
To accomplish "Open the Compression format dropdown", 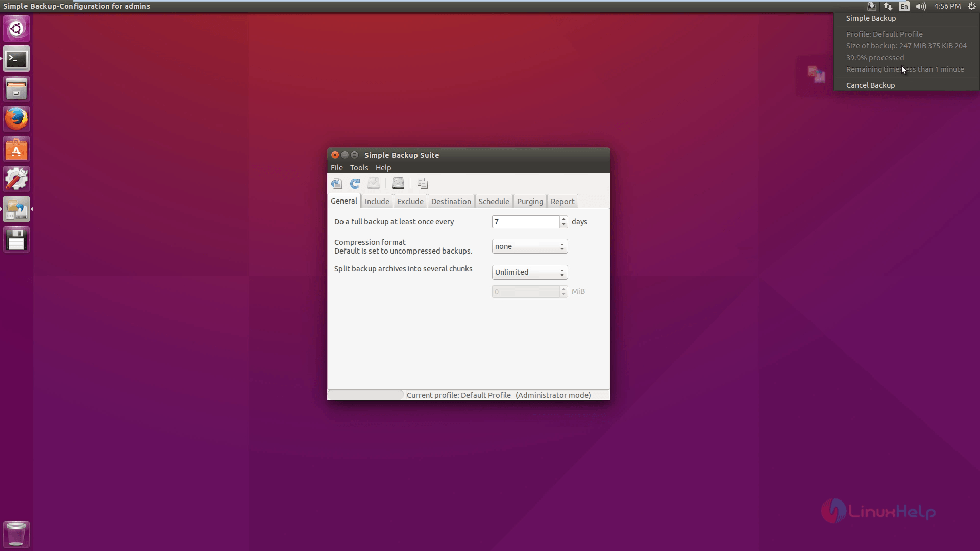I will [530, 246].
